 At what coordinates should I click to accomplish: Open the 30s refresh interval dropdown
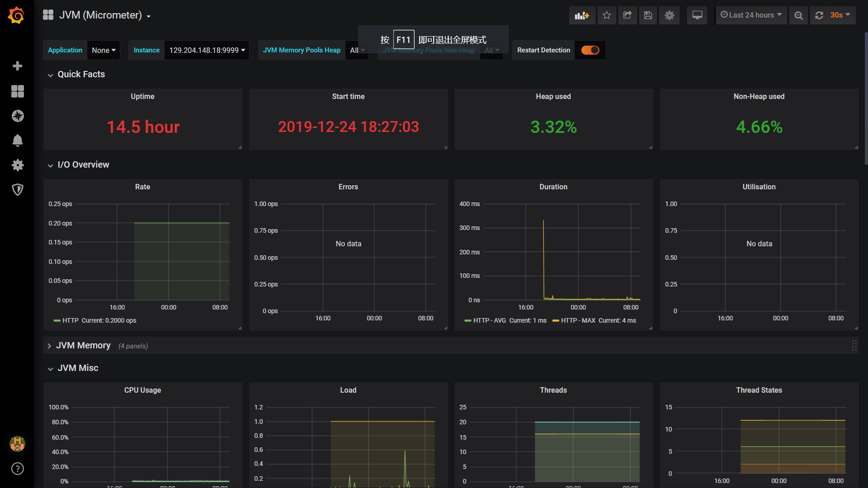pyautogui.click(x=840, y=15)
